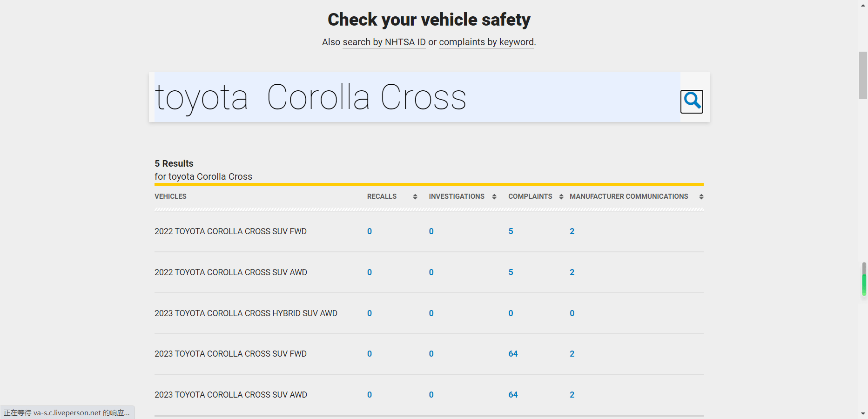Click the green scroll position indicator
Viewport: 868px width, 419px height.
point(864,284)
